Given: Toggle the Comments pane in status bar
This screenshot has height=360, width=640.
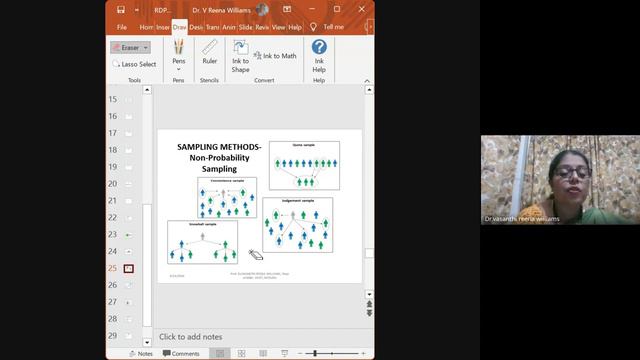Looking at the screenshot, I should [x=181, y=353].
